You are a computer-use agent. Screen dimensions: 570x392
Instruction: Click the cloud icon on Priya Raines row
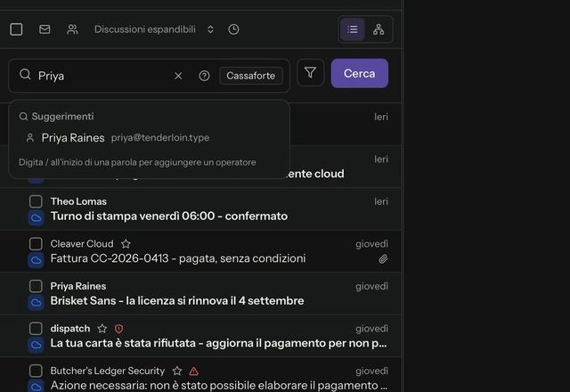tap(36, 303)
